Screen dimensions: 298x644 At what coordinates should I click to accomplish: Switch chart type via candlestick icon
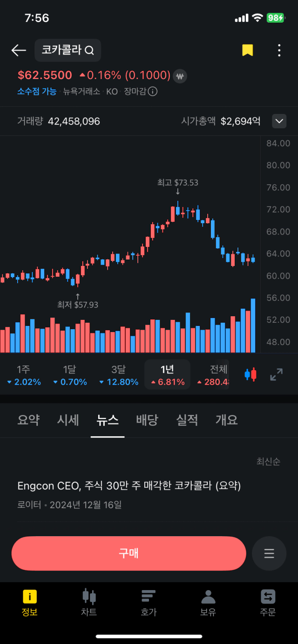(x=251, y=374)
